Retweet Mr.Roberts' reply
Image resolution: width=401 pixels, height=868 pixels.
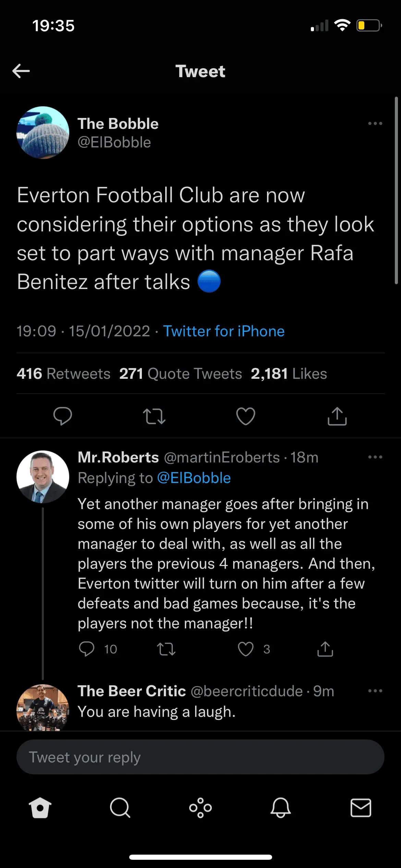click(166, 649)
